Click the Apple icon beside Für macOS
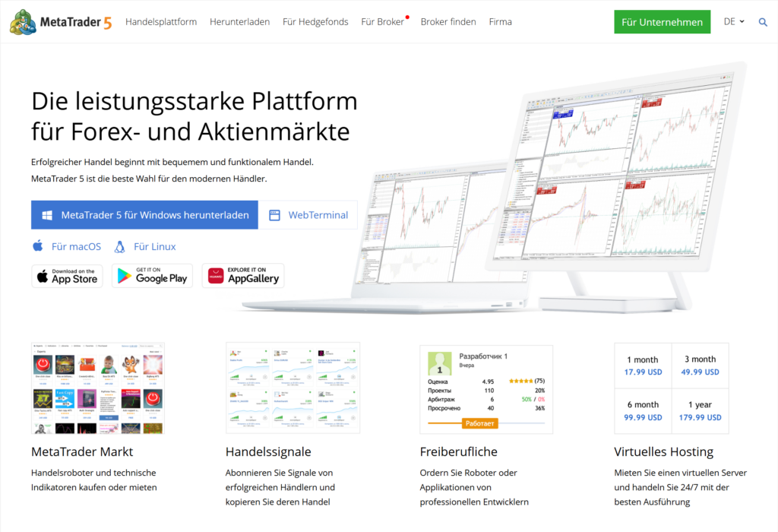778x532 pixels. point(38,245)
